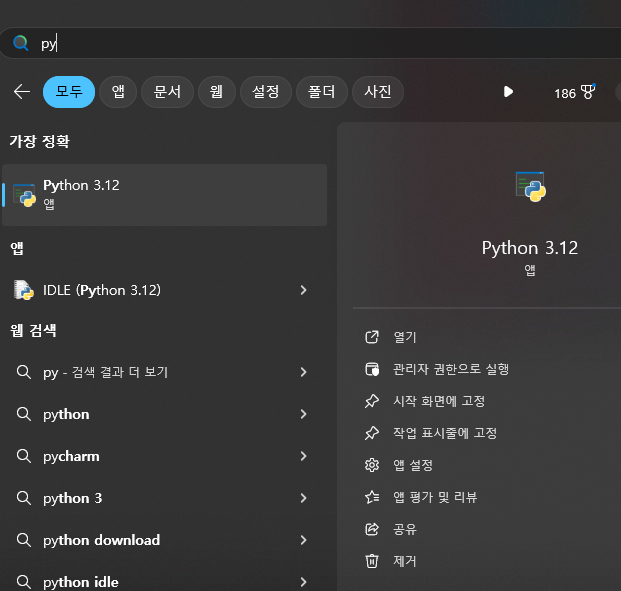Click Python 3.12 icon in best match row
Screen dimensions: 621x591
24,195
